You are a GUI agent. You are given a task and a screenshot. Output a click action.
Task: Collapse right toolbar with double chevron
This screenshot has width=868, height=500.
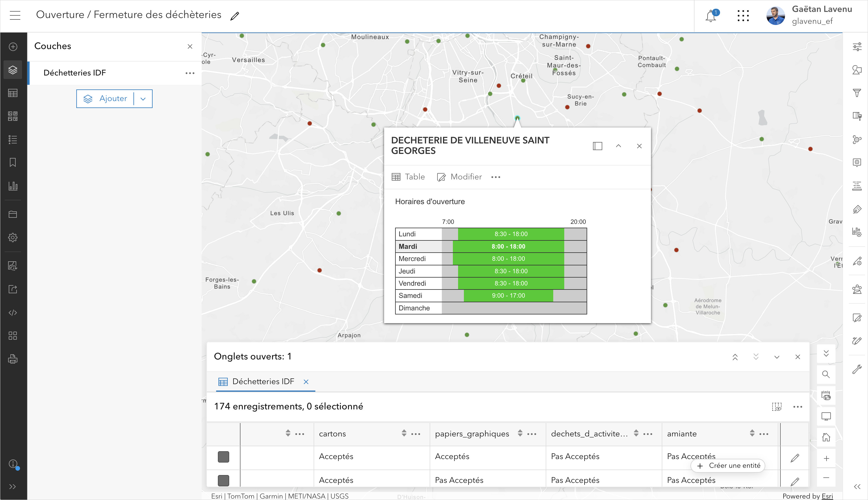(857, 487)
